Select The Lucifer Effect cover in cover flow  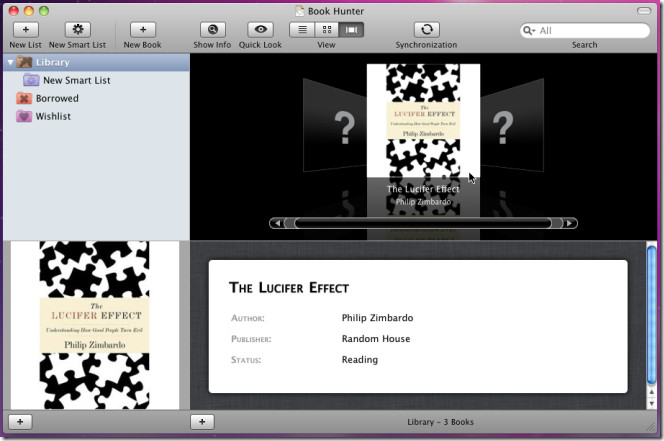pyautogui.click(x=423, y=120)
